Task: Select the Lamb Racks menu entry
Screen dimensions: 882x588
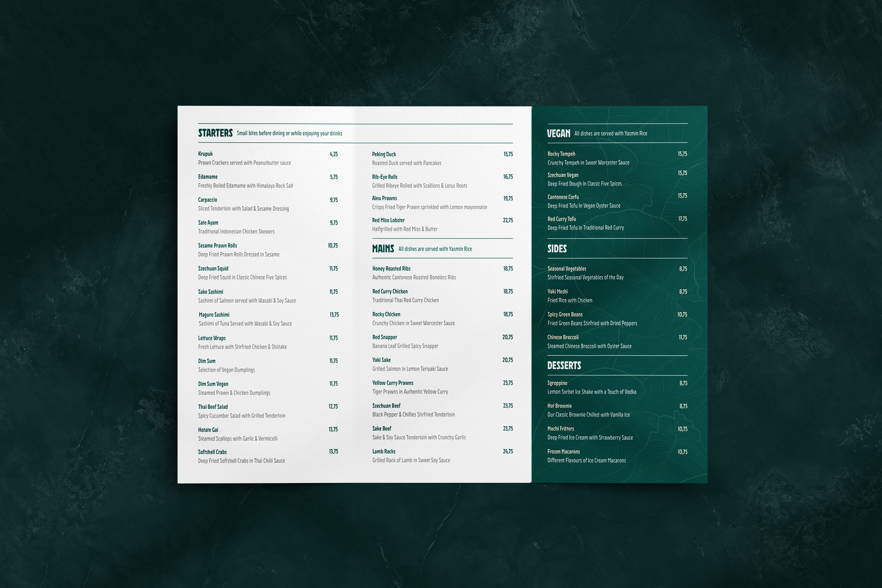Action: (384, 452)
